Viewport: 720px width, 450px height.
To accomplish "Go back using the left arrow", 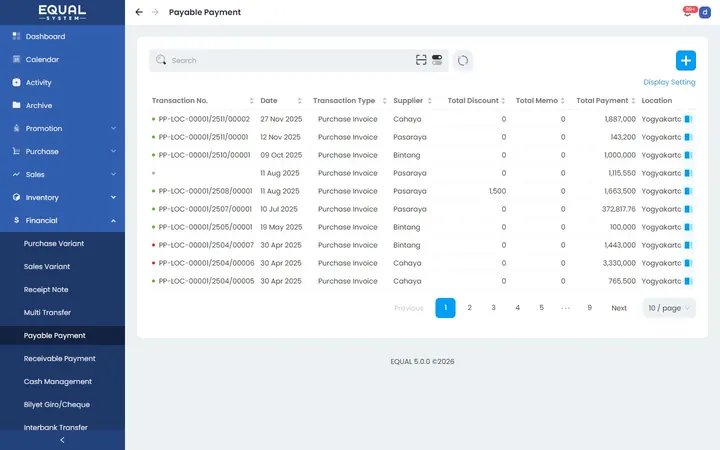I will point(139,12).
